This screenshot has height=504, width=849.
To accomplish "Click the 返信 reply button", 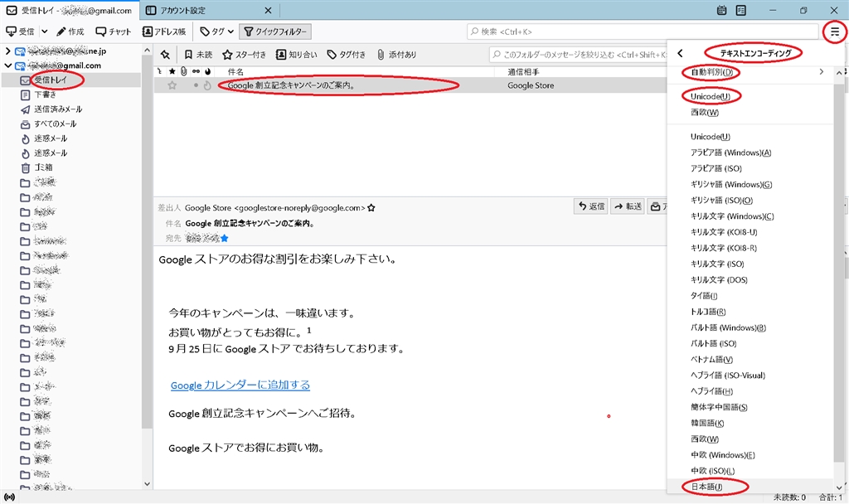I will click(x=590, y=206).
